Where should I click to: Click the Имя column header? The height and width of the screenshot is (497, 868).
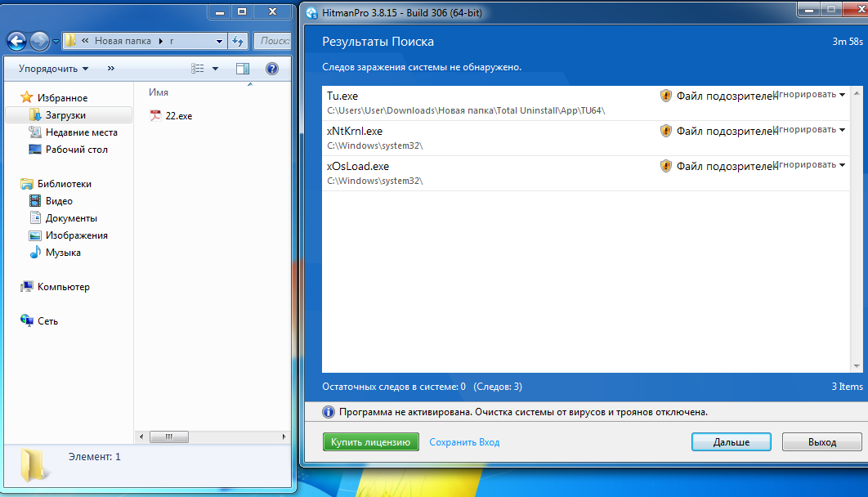pos(159,92)
